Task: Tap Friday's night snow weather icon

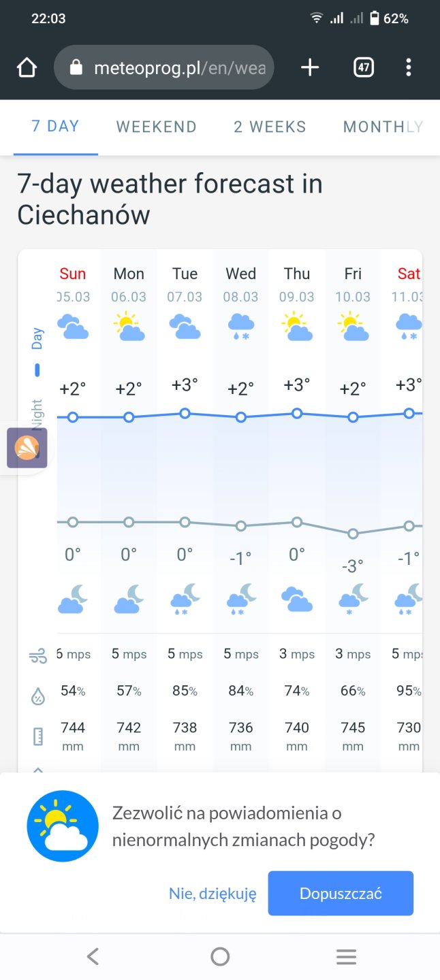Action: pos(353,599)
